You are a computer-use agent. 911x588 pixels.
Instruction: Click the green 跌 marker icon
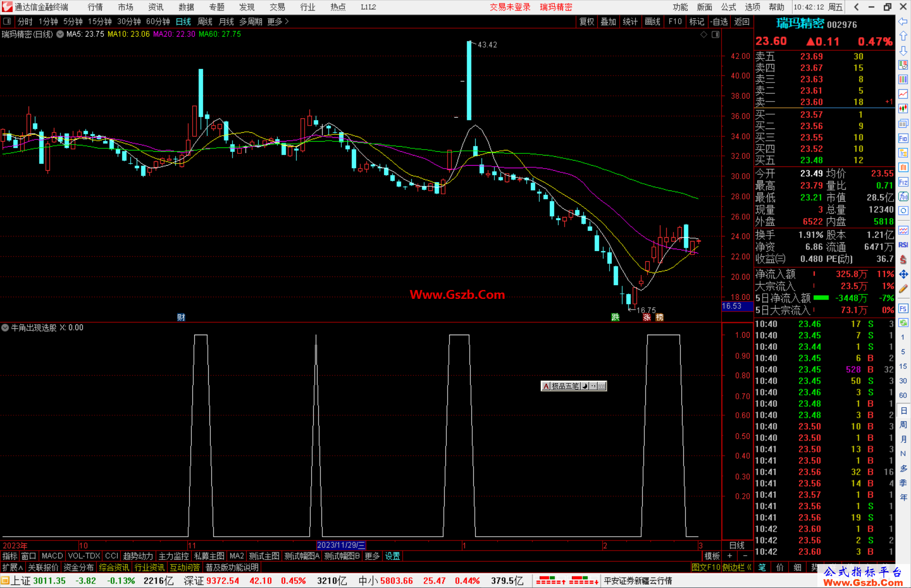(x=615, y=317)
